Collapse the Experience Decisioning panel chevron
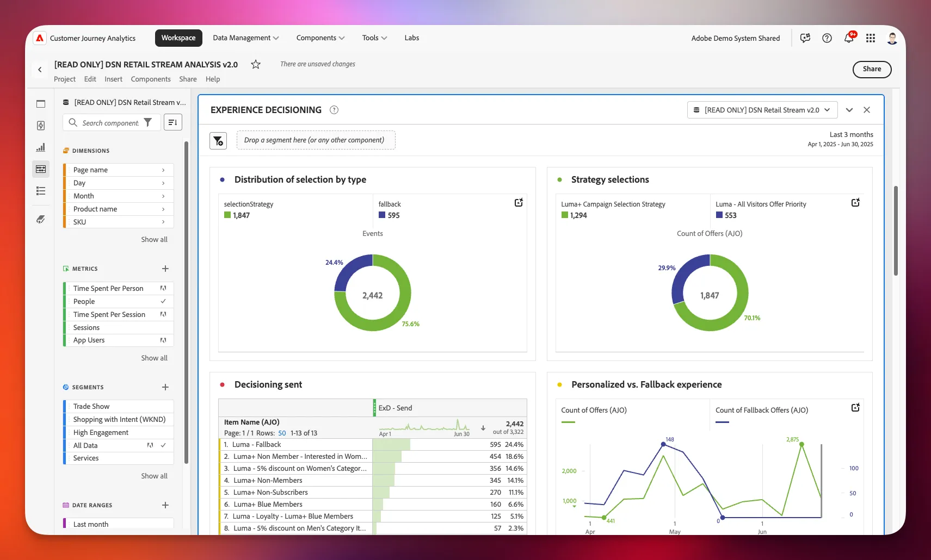This screenshot has width=931, height=560. 849,110
